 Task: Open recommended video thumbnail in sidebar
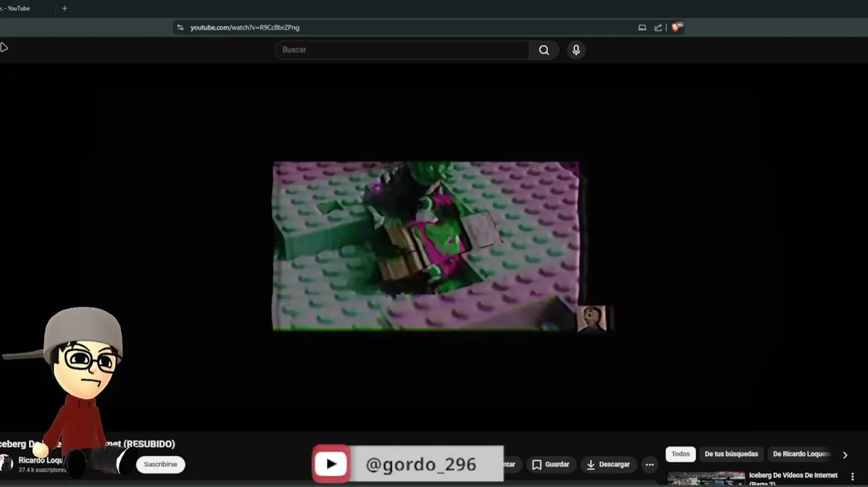click(706, 479)
